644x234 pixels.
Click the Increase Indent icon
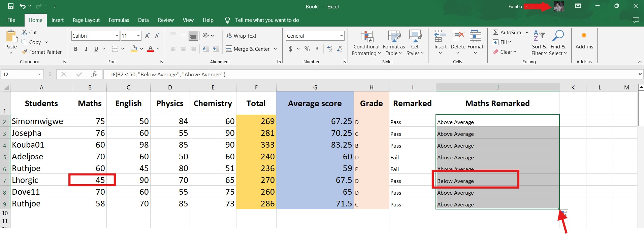pyautogui.click(x=216, y=49)
